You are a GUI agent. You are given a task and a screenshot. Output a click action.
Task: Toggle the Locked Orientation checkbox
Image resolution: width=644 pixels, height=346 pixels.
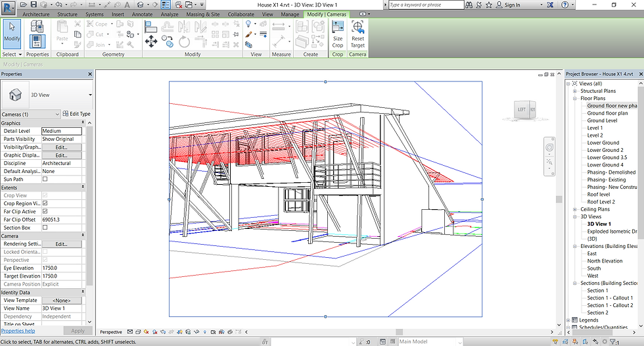pos(45,251)
